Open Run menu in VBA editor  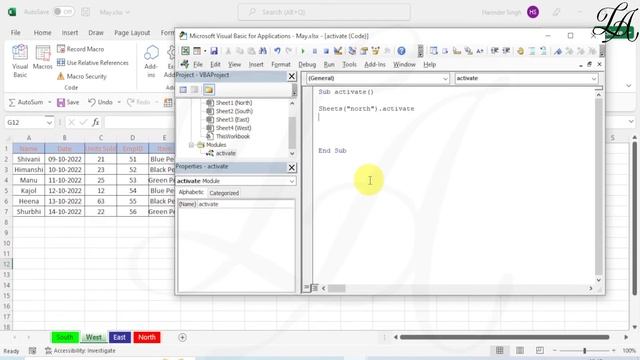[329, 64]
